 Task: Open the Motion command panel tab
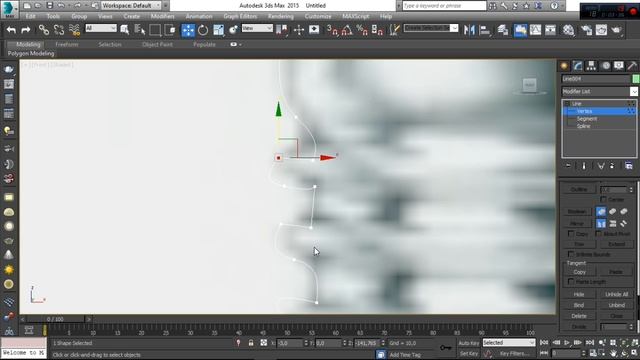click(x=606, y=66)
